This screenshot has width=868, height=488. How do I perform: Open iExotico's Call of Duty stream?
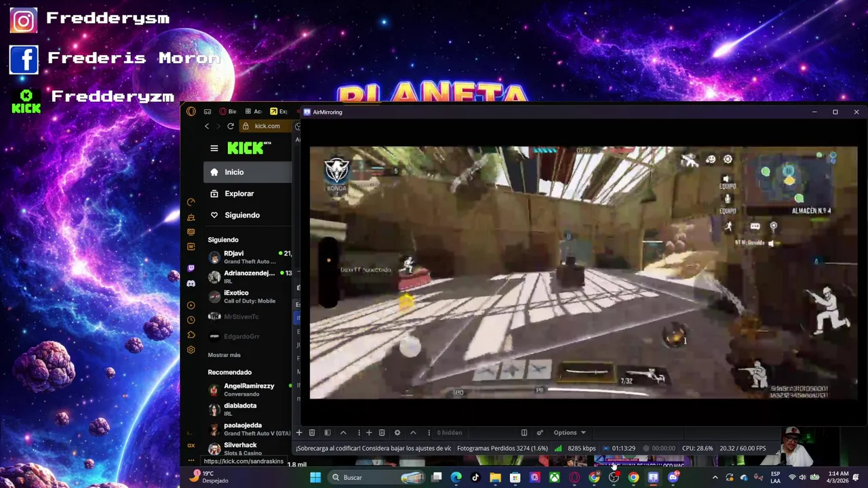click(x=249, y=297)
